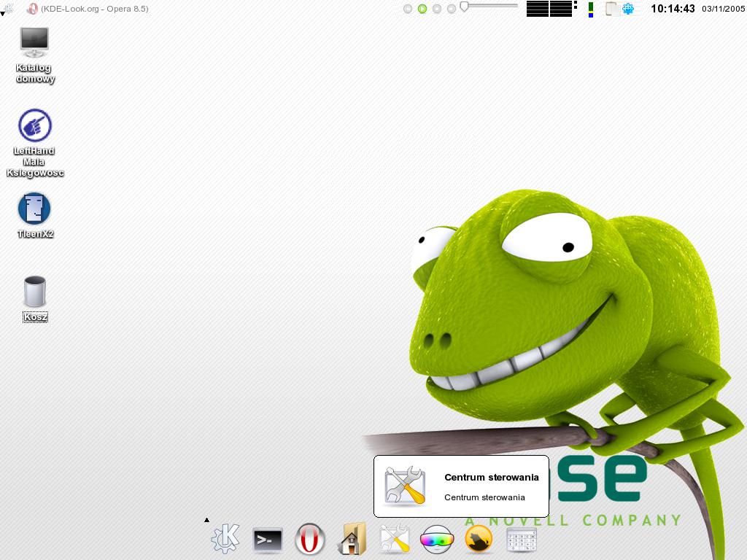
Task: Select the first virtual desktop in pager
Action: [x=538, y=9]
